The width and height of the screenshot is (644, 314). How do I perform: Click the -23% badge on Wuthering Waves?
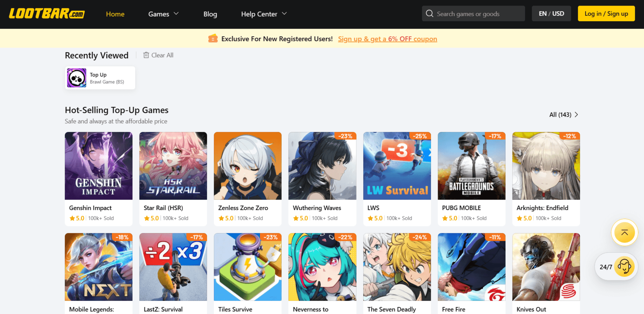pos(345,136)
